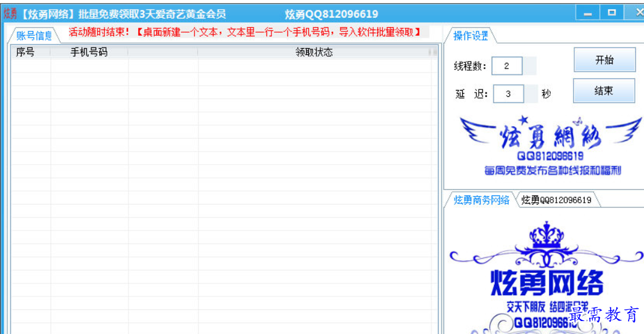644x334 pixels.
Task: Click the red 活动随时结束 notice text
Action: (x=245, y=32)
